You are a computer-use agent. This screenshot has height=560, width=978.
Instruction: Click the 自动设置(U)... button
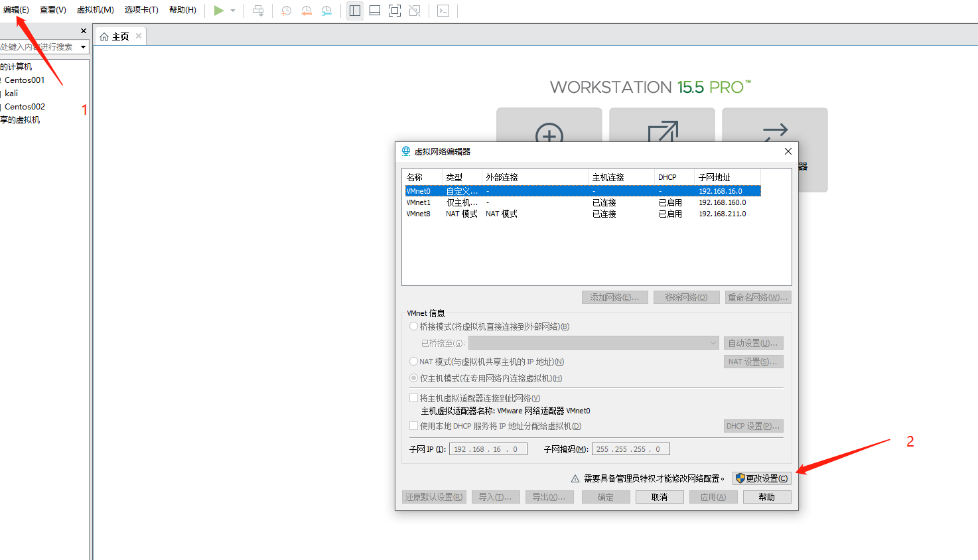pyautogui.click(x=753, y=343)
